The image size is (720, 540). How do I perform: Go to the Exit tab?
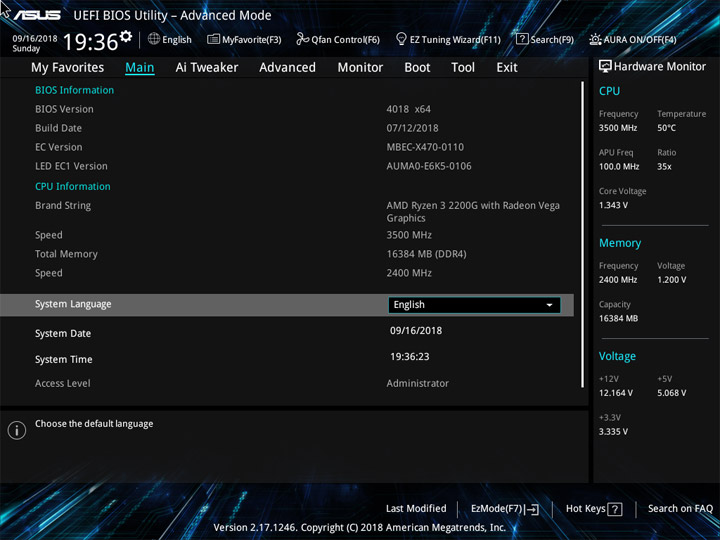click(x=507, y=68)
